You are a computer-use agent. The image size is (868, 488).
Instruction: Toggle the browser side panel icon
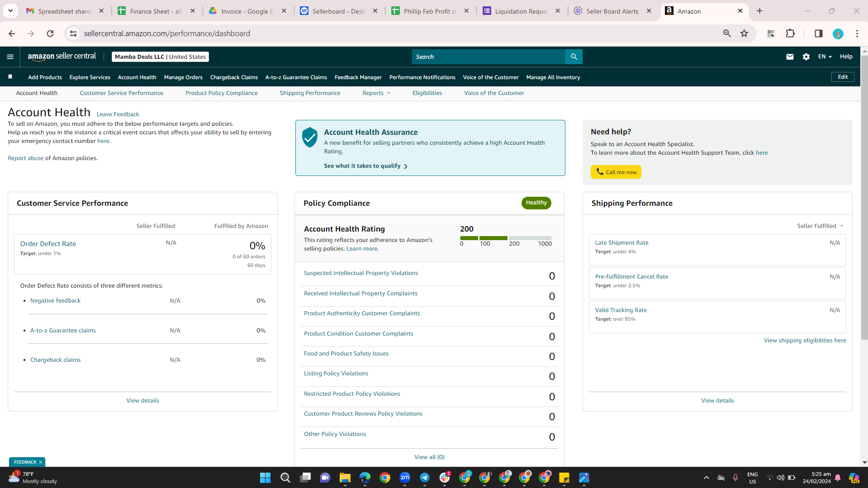(818, 33)
